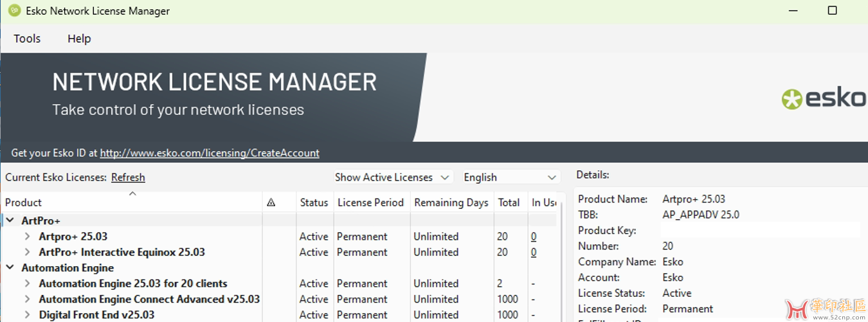Click Total 1000 for Digital Front End
Viewport: 868px width, 322px height.
point(507,315)
